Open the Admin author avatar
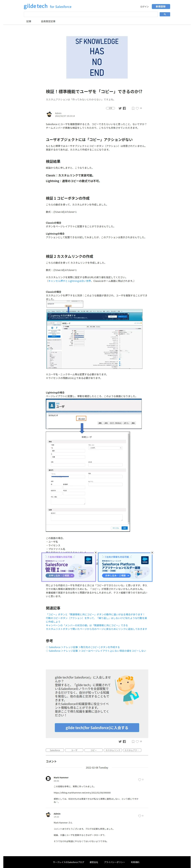Screen dimensions: 194x868 tap(49, 115)
